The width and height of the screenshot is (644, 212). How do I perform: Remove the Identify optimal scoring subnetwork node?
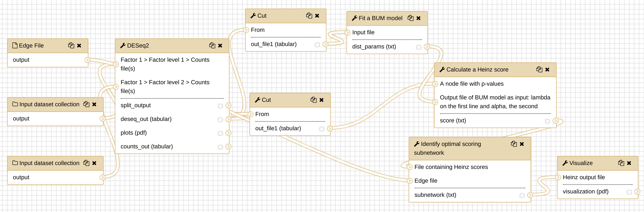point(522,144)
